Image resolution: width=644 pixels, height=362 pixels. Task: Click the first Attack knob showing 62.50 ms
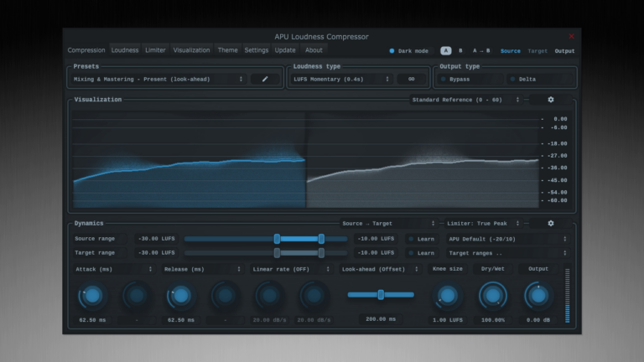(x=92, y=296)
